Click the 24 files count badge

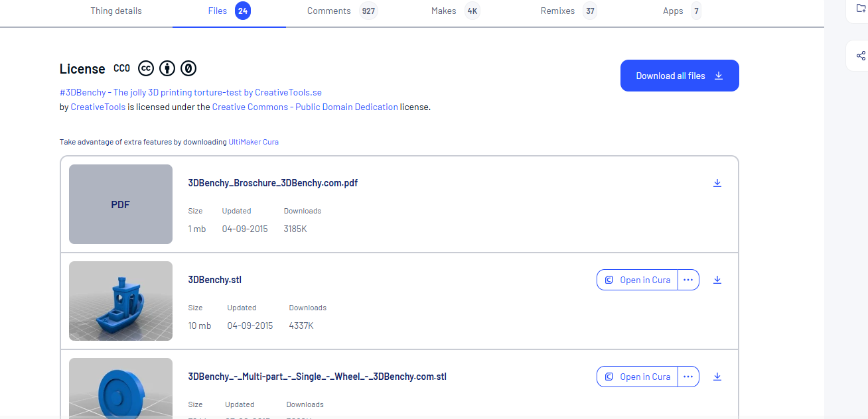(243, 11)
